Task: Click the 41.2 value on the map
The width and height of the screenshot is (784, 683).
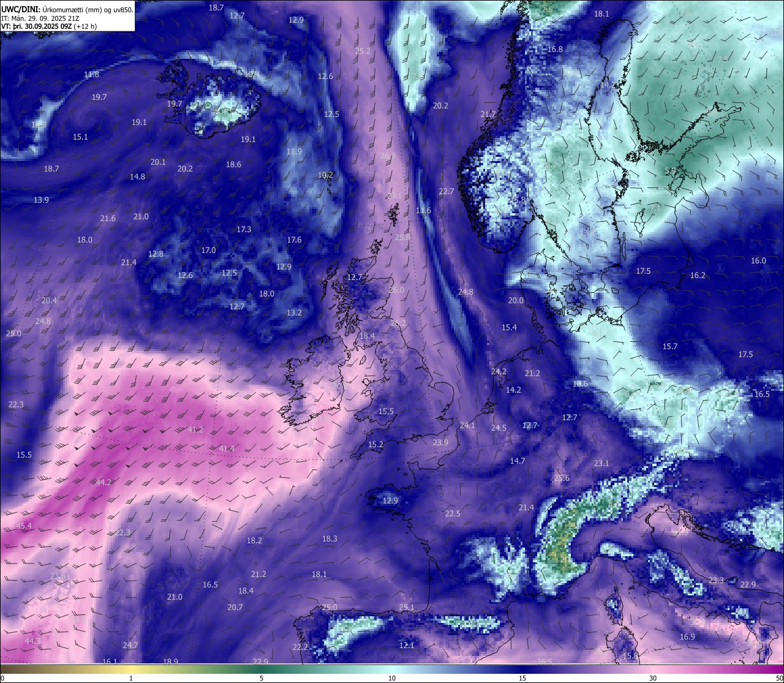Action: tap(195, 429)
